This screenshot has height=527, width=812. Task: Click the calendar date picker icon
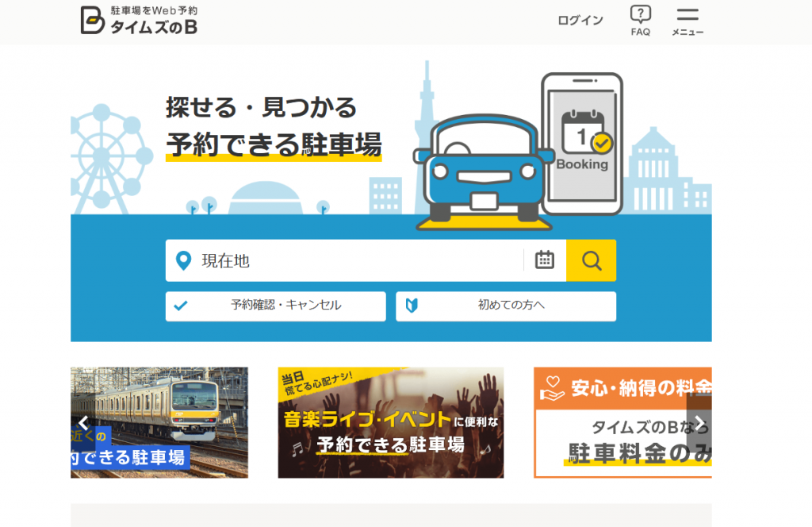(544, 260)
